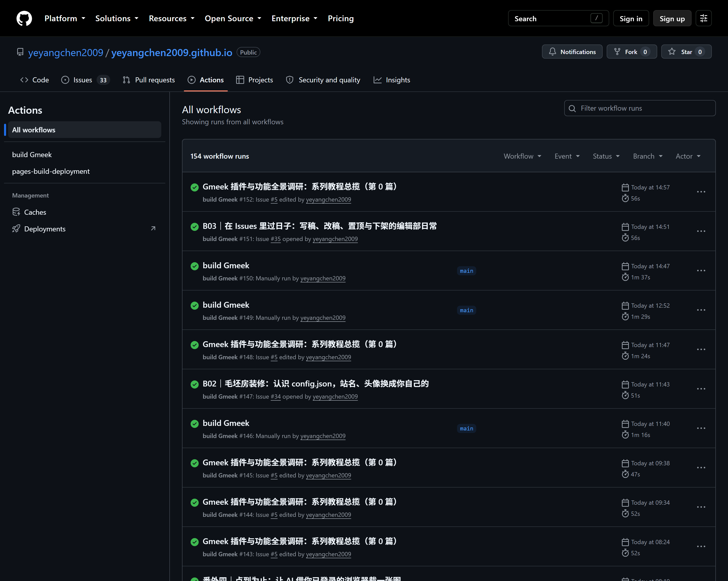Click the external link arrow next to Deployments
728x581 pixels.
tap(153, 229)
